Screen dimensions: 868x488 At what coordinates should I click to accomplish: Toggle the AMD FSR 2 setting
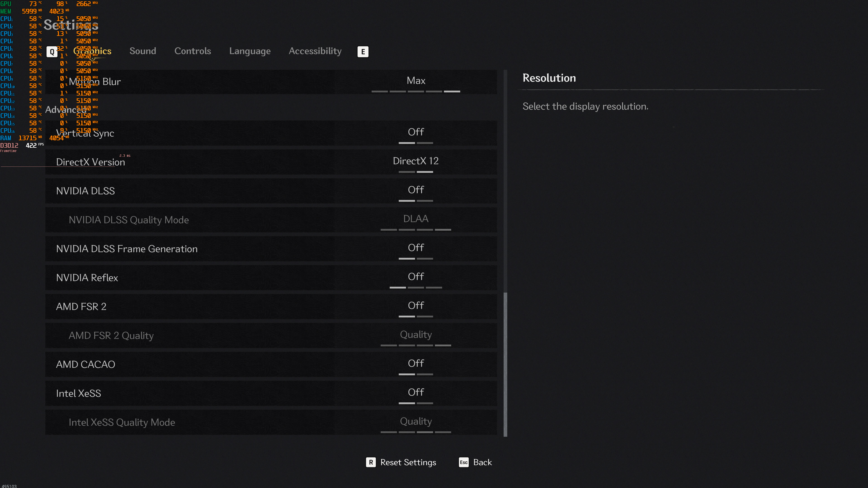415,307
